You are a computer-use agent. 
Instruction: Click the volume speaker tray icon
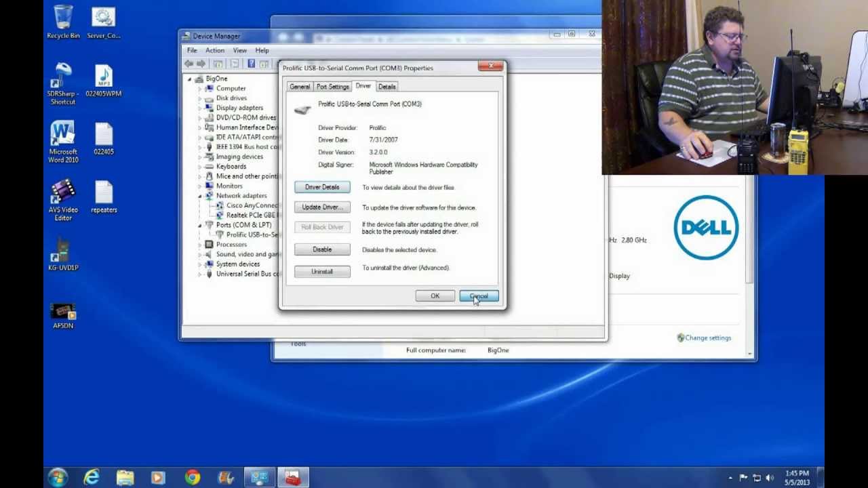click(x=770, y=478)
